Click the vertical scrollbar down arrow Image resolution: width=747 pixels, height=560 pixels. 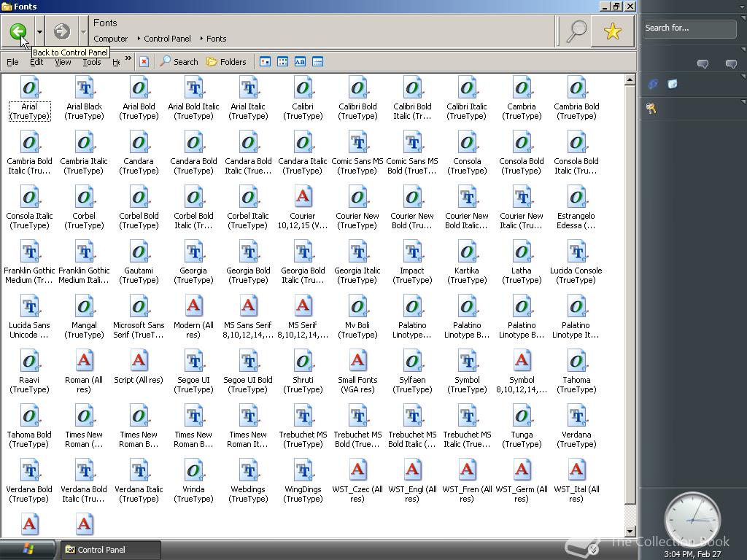630,532
